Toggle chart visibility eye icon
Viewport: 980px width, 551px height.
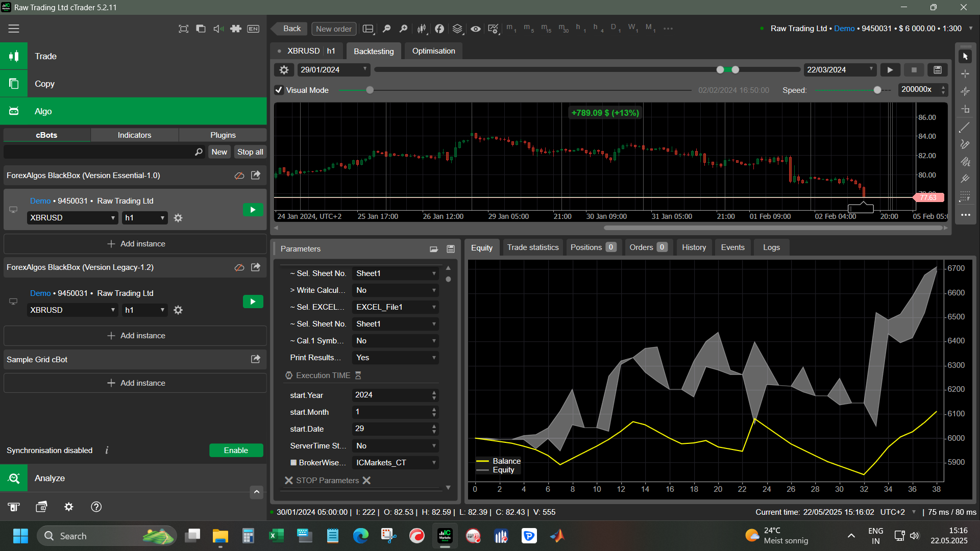point(475,29)
